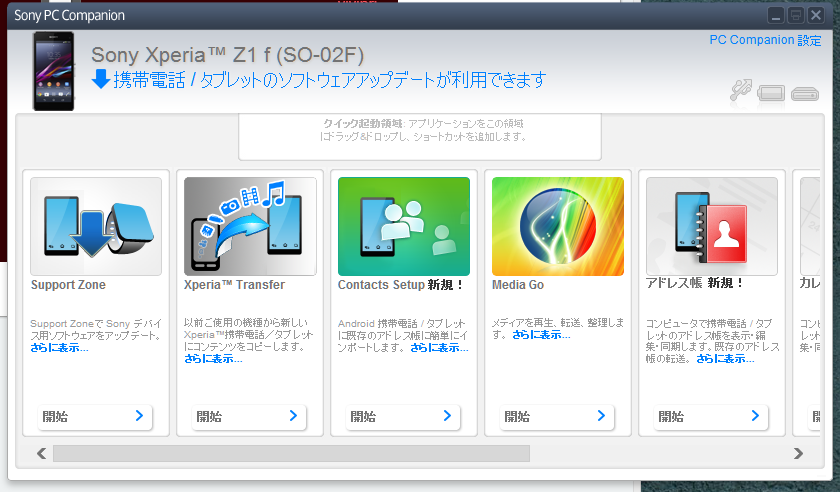Start Xperia Transfer with 開始 button
840x492 pixels.
coord(249,416)
